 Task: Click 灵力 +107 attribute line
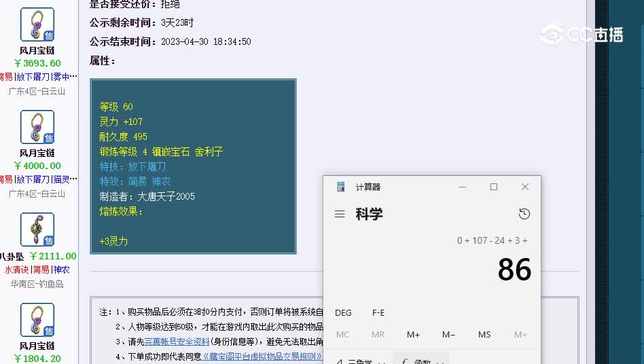121,122
